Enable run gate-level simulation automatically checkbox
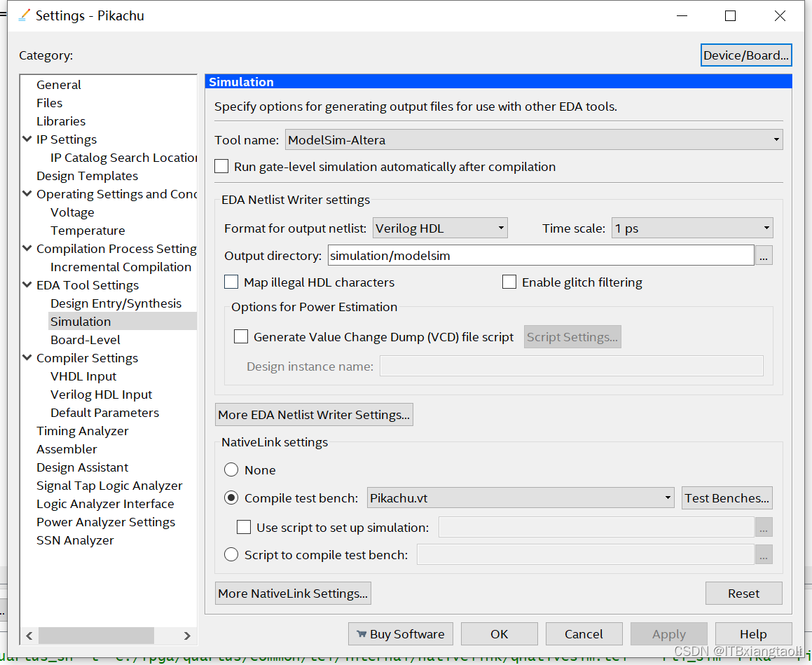Image resolution: width=812 pixels, height=665 pixels. (221, 167)
